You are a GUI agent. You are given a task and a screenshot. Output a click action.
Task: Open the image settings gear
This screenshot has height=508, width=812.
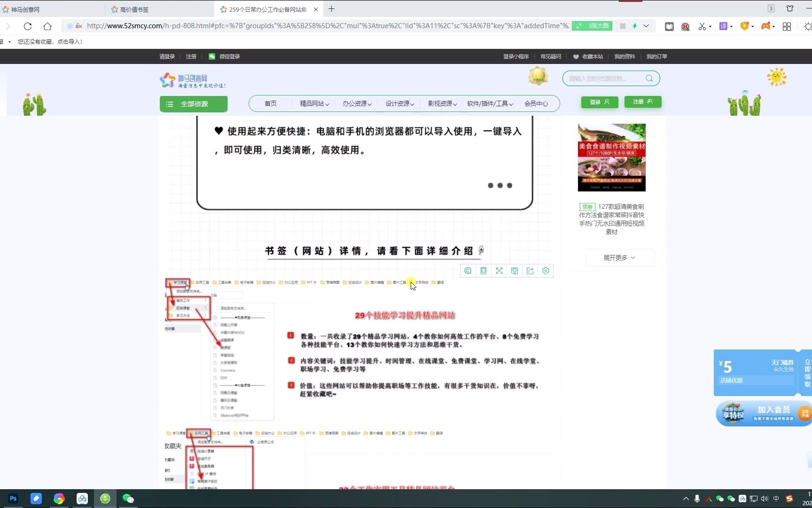[546, 270]
